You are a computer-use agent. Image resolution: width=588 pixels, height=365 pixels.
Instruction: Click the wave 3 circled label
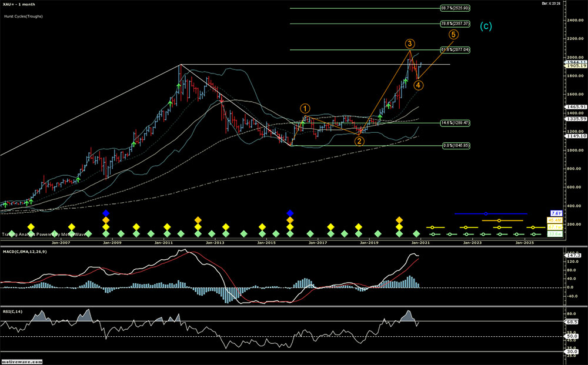[x=410, y=44]
